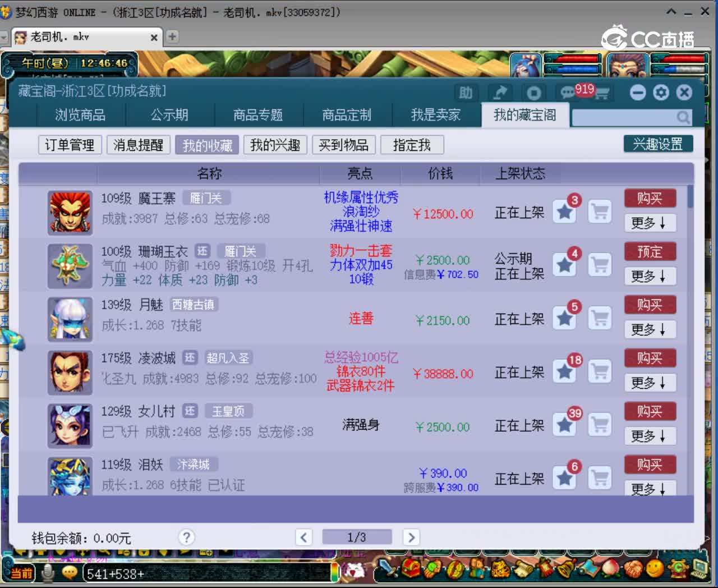Screen dimensions: 718x588
Task: Add 泪妖 listing to cart
Action: (x=600, y=478)
